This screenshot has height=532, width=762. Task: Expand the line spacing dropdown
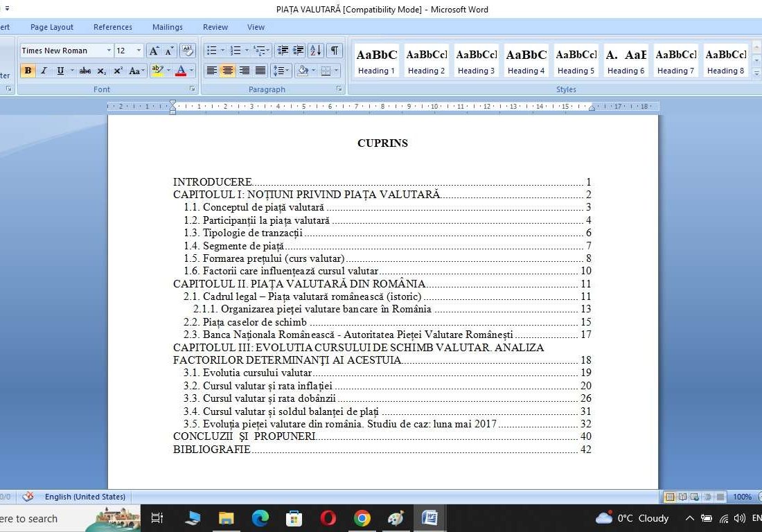point(287,71)
